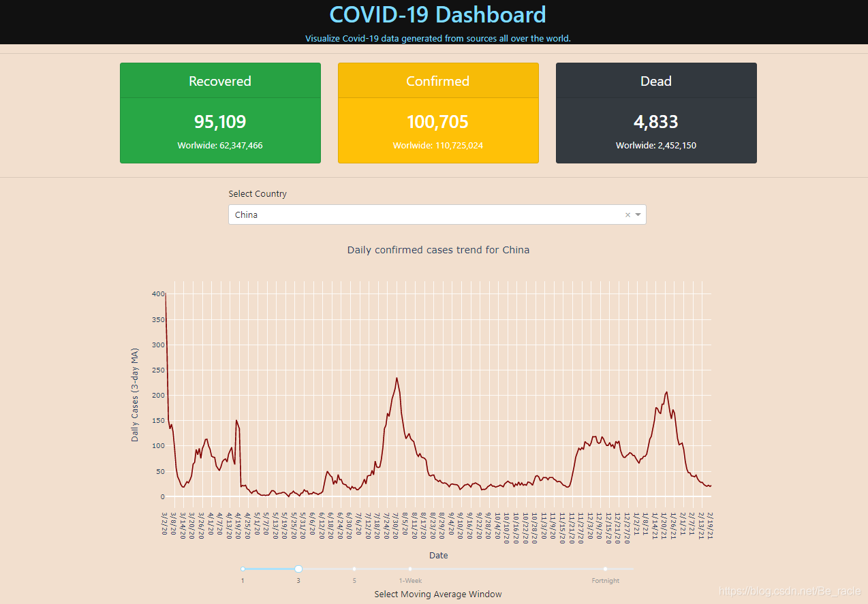The width and height of the screenshot is (868, 604).
Task: Choose the 1-Week moving average mark
Action: coord(410,569)
